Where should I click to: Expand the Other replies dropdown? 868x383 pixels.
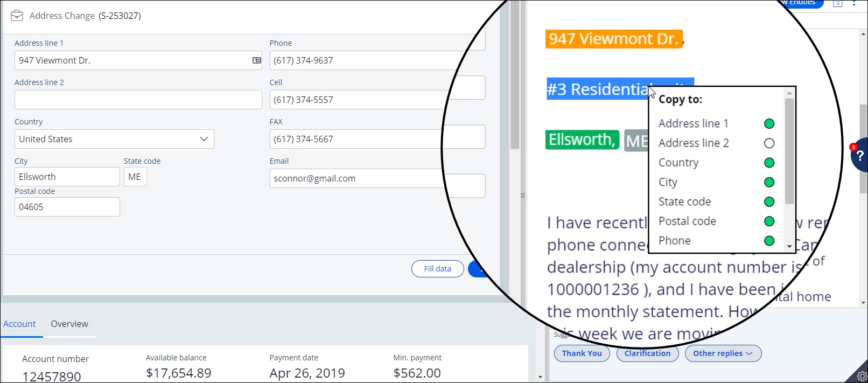pos(723,353)
